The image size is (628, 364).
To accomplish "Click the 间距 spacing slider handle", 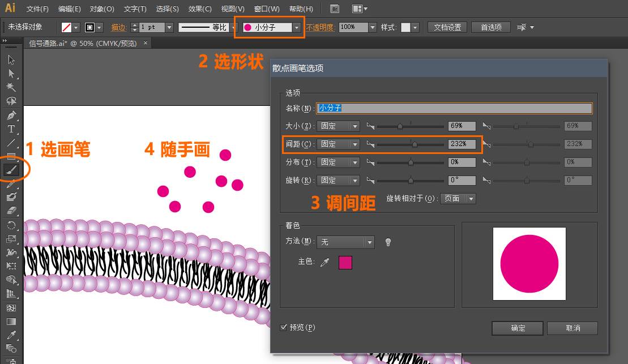I will [415, 144].
